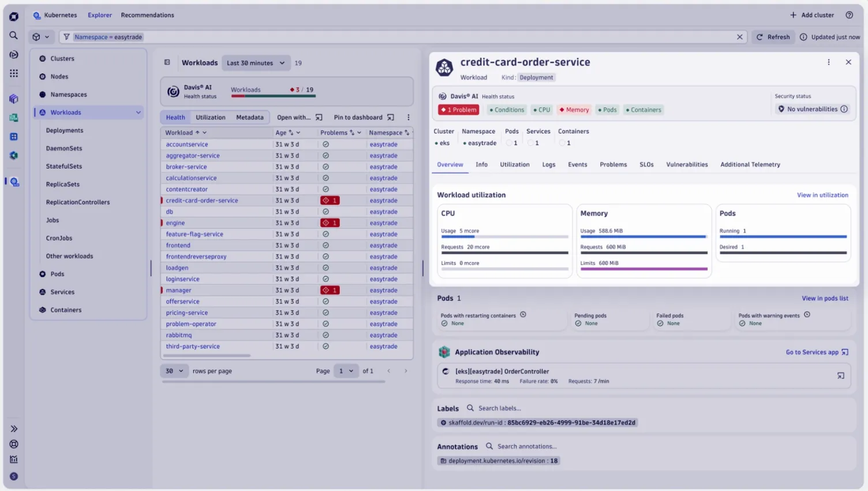Open the Vulnerabilities tab in detail panel
Screen dimensions: 868x491
pyautogui.click(x=687, y=165)
